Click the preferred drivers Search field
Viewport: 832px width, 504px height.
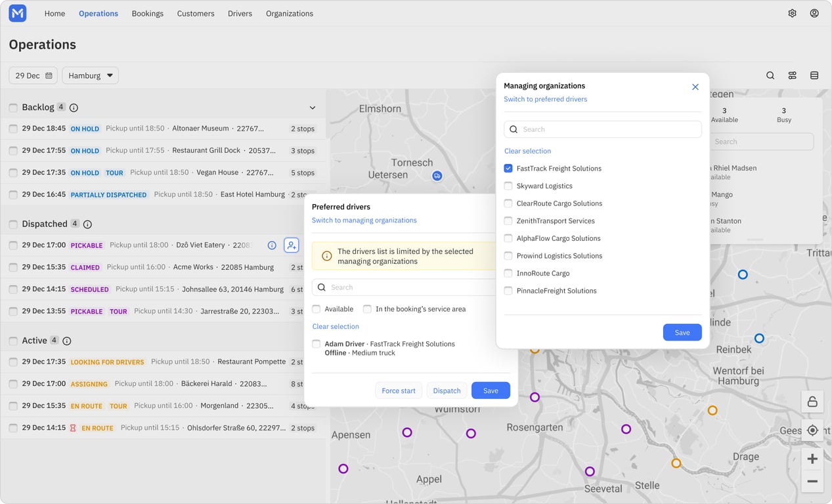point(404,287)
